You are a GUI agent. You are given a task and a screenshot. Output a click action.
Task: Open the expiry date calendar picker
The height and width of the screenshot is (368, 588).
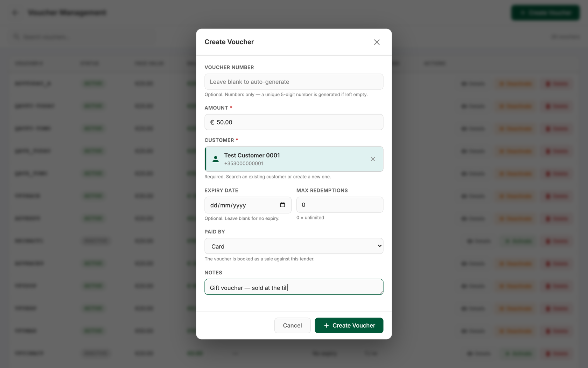282,205
